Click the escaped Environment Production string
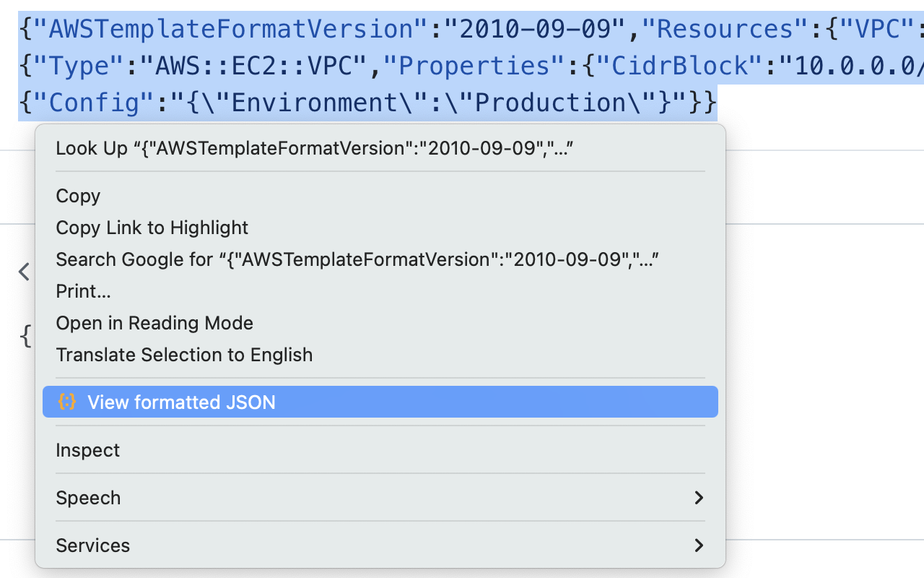This screenshot has height=578, width=924. 428,103
